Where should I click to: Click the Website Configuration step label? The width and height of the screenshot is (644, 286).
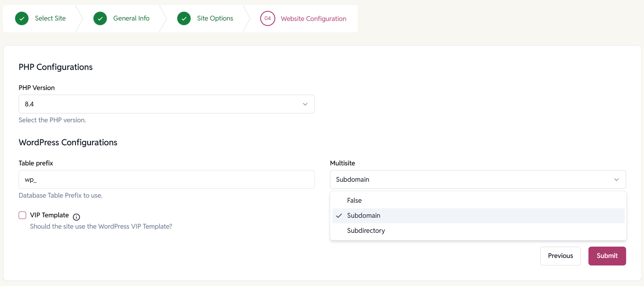point(313,19)
